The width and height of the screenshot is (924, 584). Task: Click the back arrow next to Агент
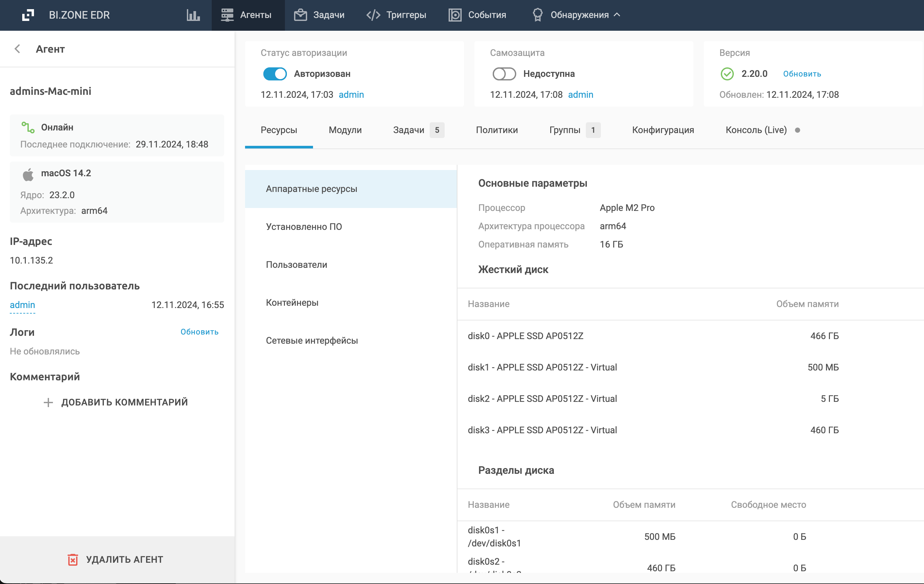point(17,49)
